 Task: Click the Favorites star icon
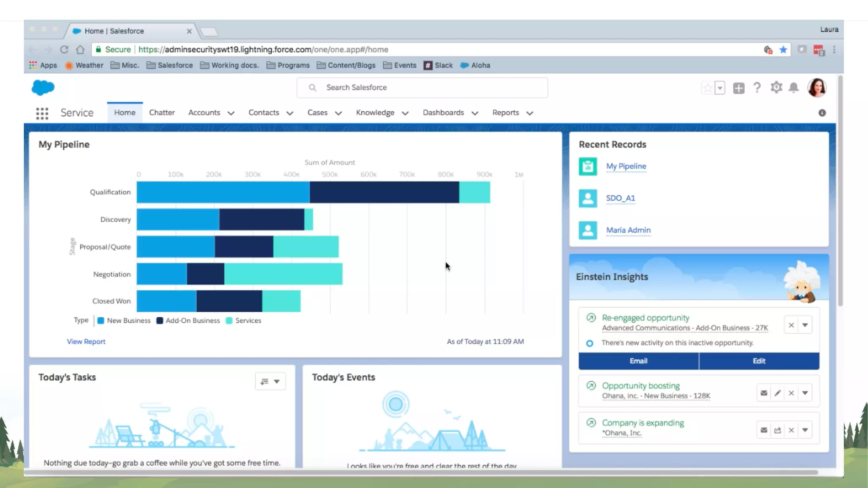coord(707,88)
